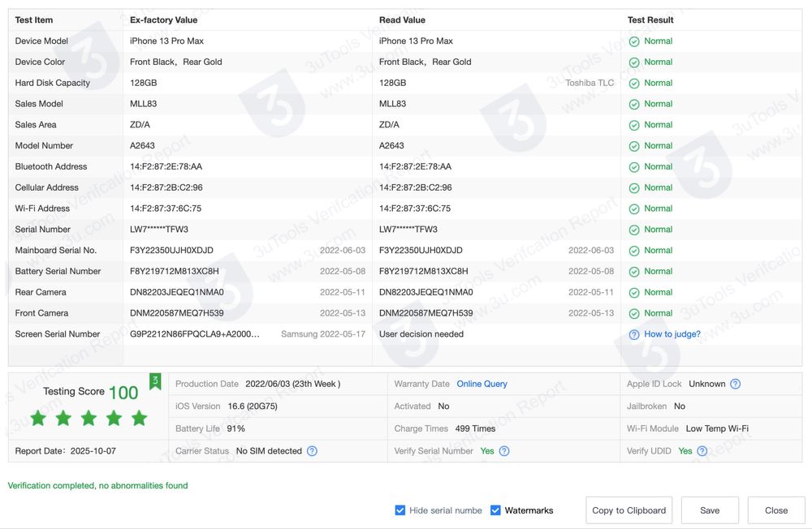Open the How to judge? link

[x=672, y=334]
